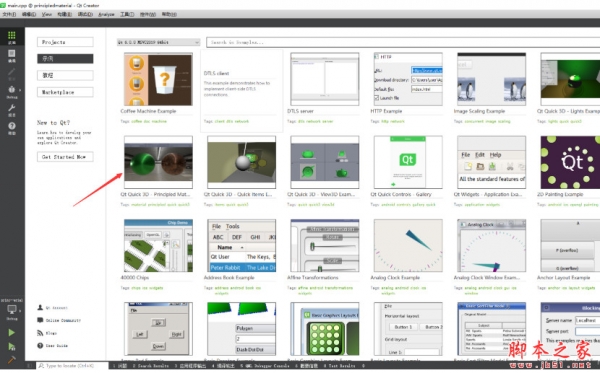Open Qt Widgets Application Example thumbnail
The height and width of the screenshot is (373, 600).
(x=492, y=162)
